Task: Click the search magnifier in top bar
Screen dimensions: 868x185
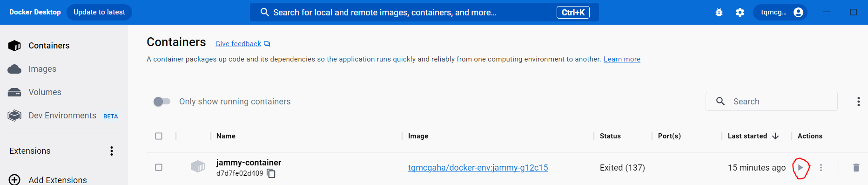Action: tap(264, 12)
